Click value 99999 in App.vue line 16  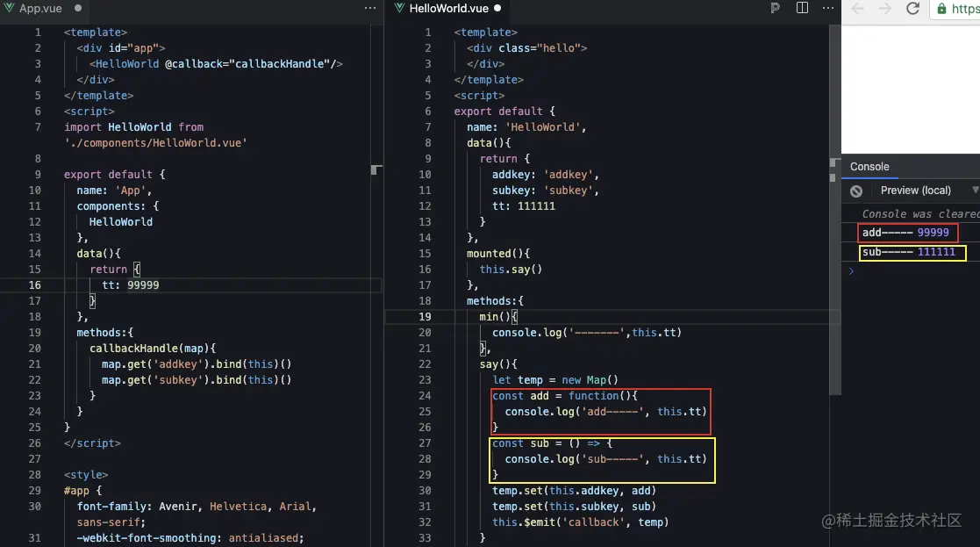tap(143, 285)
